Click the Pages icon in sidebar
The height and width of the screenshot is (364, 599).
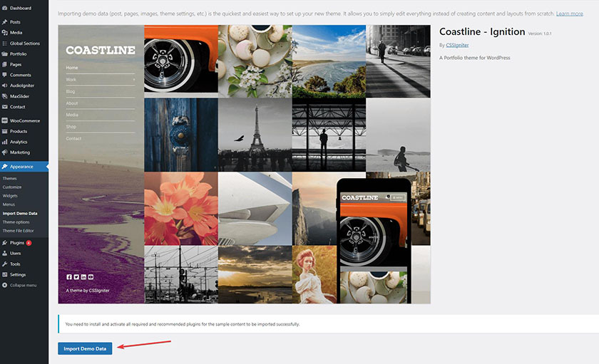[x=4, y=65]
